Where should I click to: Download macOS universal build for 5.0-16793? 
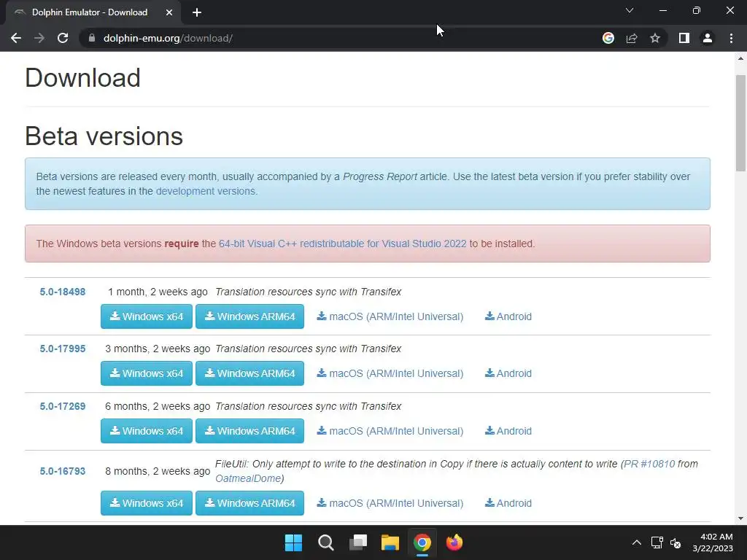pos(390,503)
